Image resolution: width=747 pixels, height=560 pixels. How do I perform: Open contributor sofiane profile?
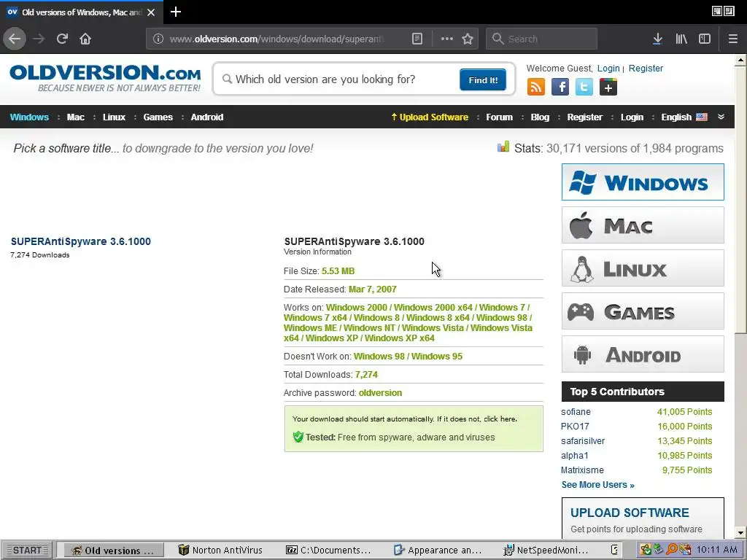point(576,412)
